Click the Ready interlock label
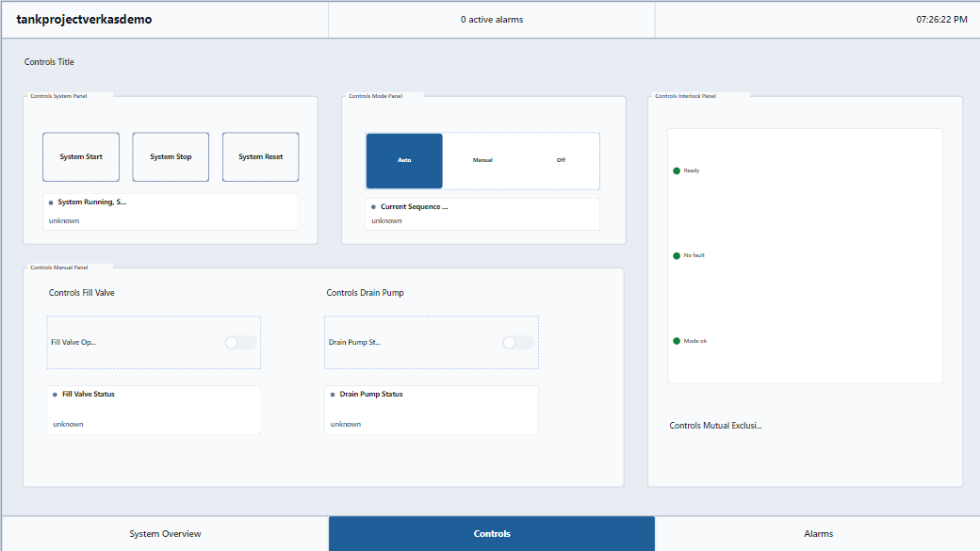The image size is (980, 551). click(692, 170)
